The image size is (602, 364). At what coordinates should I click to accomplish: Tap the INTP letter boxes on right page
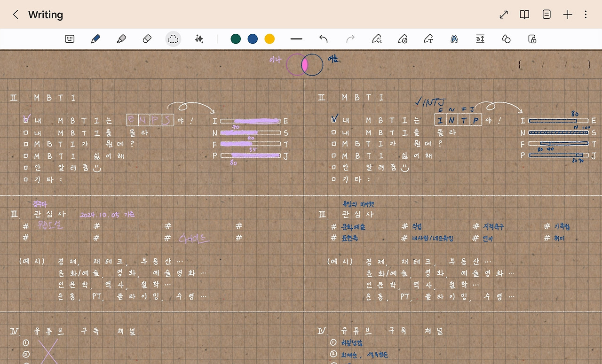click(458, 120)
